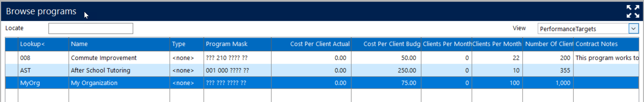
Task: Sort by the Lookup column header
Action: [x=43, y=44]
